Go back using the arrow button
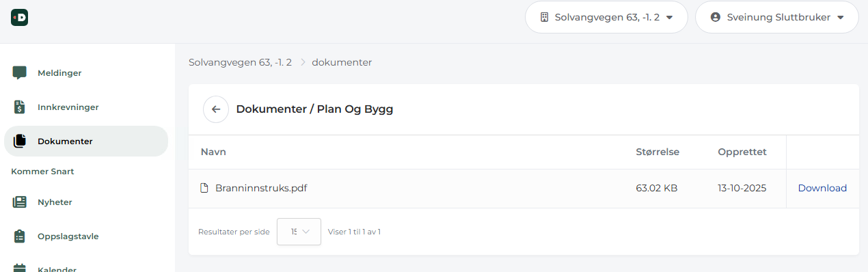The image size is (868, 272). coord(216,109)
